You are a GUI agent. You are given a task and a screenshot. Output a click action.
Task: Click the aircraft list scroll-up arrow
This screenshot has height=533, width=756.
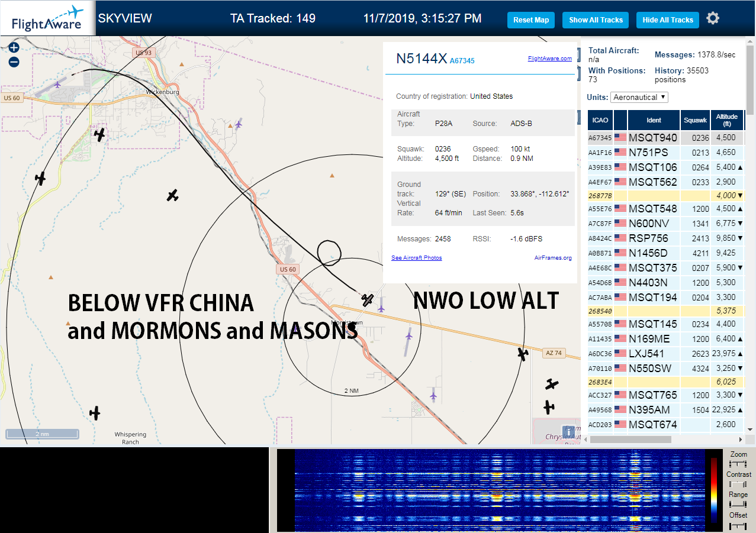(x=751, y=41)
